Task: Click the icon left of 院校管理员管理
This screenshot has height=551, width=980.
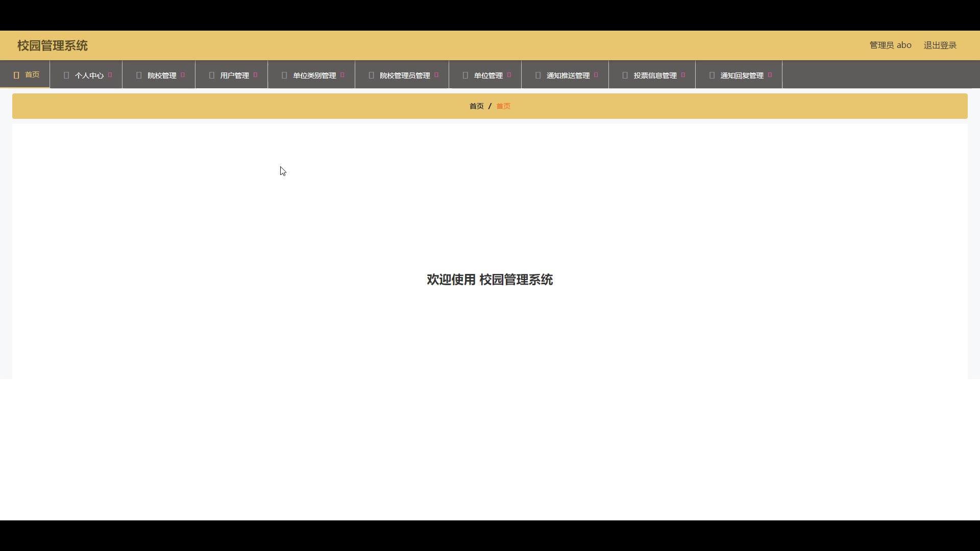Action: pos(372,75)
